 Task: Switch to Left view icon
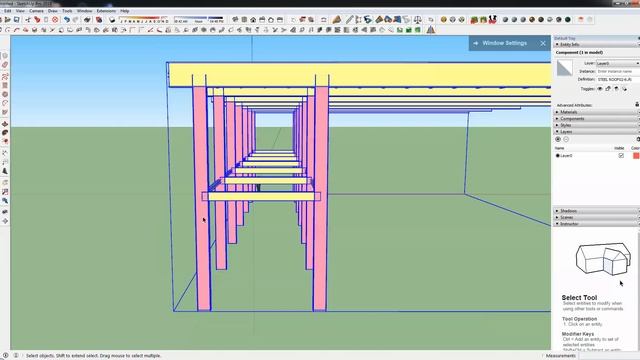280,20
